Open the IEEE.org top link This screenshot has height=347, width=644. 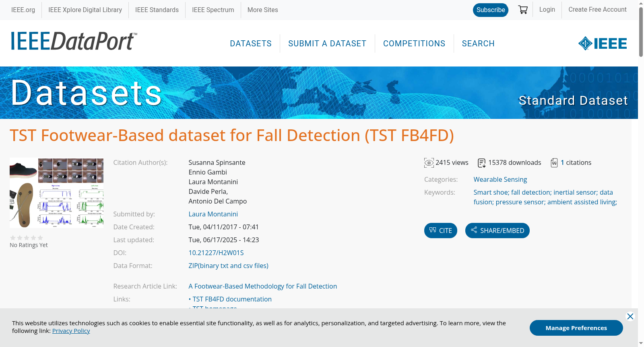click(x=23, y=10)
